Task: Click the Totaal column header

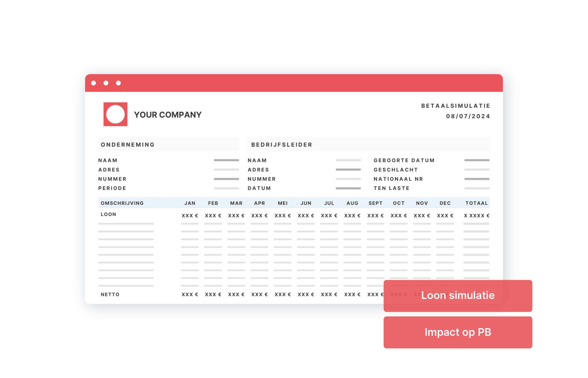Action: pyautogui.click(x=477, y=203)
